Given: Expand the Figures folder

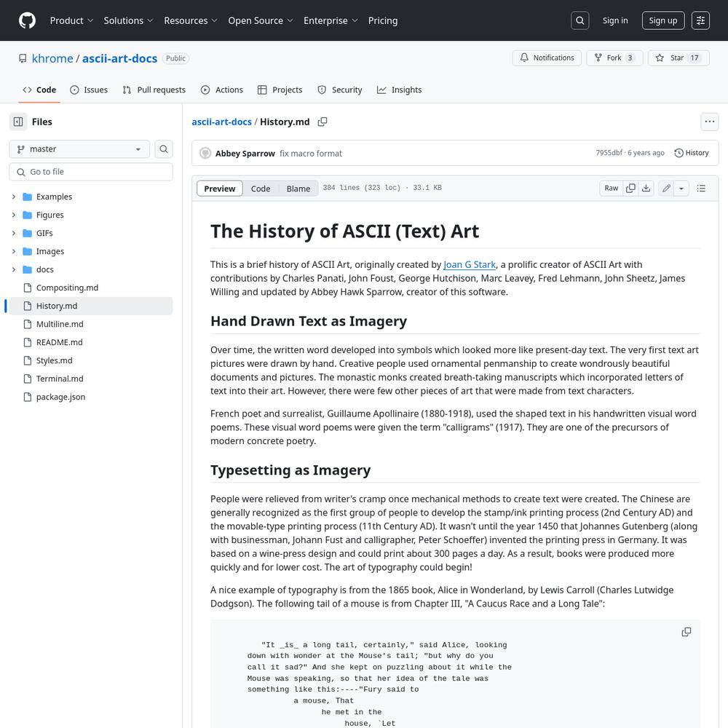Looking at the screenshot, I should point(14,215).
